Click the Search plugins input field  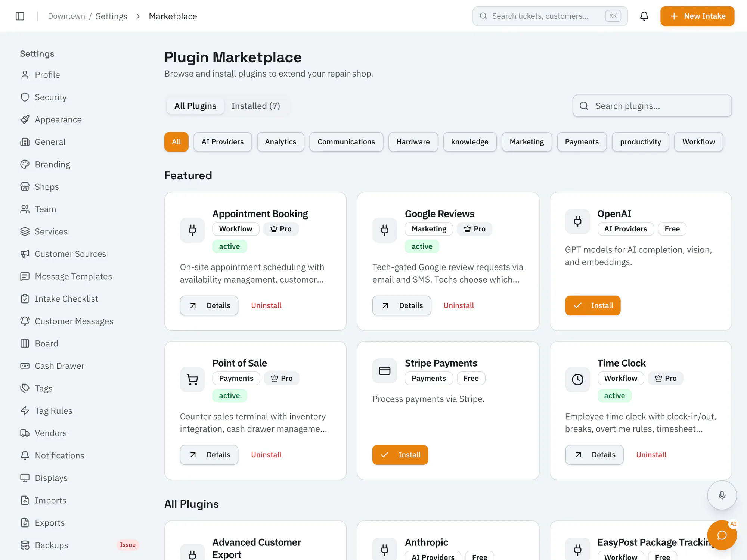click(x=652, y=106)
